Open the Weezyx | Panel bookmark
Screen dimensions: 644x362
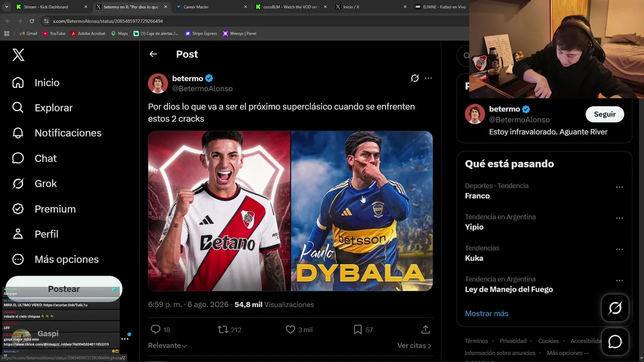coord(239,34)
